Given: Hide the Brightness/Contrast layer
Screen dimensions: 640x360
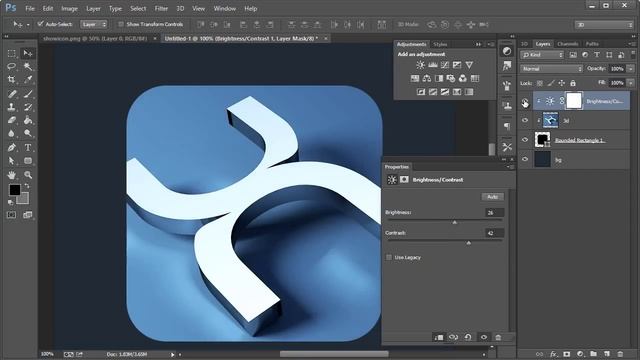Looking at the screenshot, I should 525,101.
